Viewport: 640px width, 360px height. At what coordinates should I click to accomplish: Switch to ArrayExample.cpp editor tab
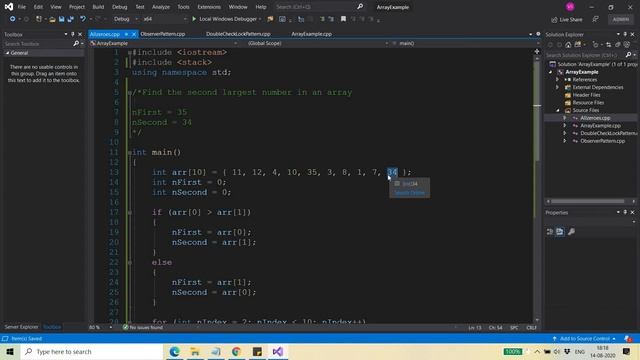(311, 34)
